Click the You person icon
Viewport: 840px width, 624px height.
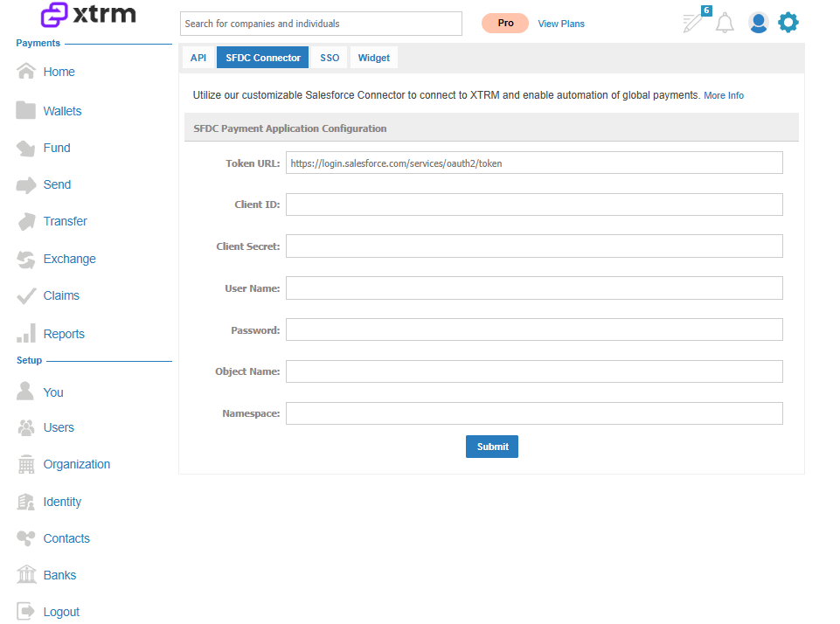click(25, 391)
